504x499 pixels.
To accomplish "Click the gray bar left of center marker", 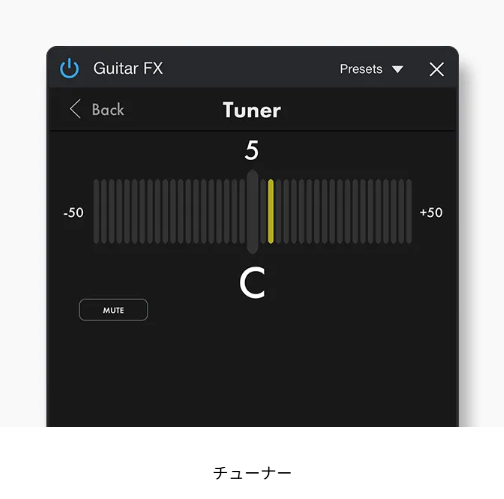I will click(242, 211).
